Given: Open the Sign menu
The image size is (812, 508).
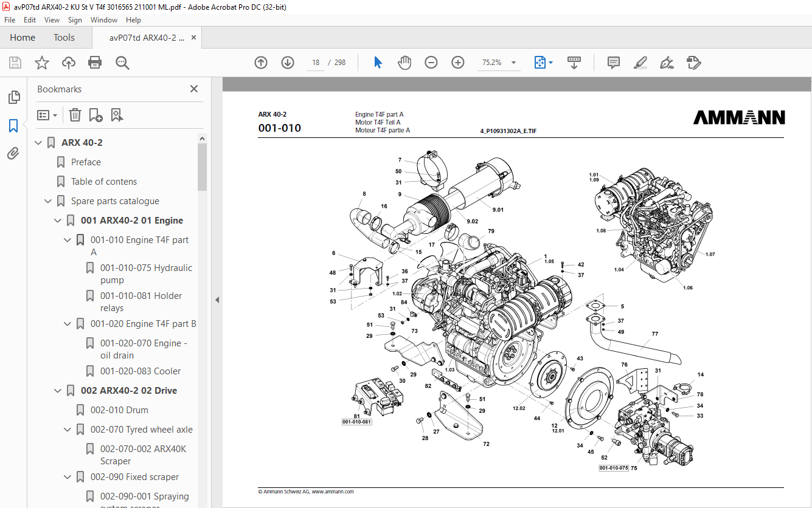Looking at the screenshot, I should (x=75, y=20).
